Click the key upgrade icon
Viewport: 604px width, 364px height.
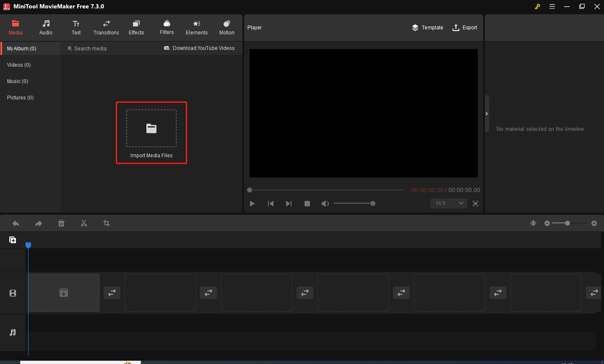pos(537,6)
